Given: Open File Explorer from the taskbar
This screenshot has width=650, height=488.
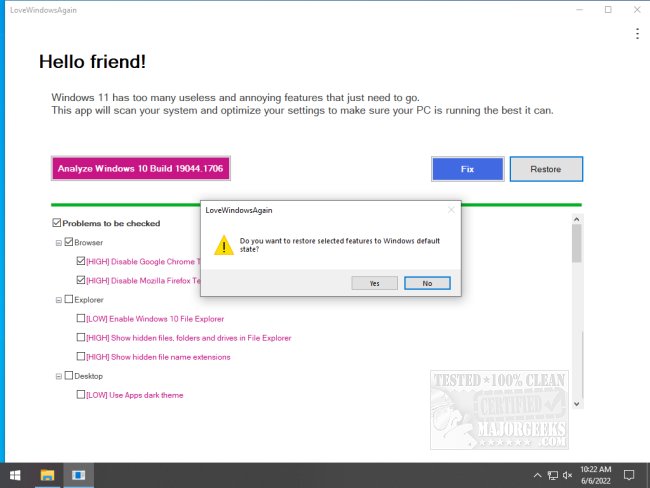Looking at the screenshot, I should coord(47,475).
